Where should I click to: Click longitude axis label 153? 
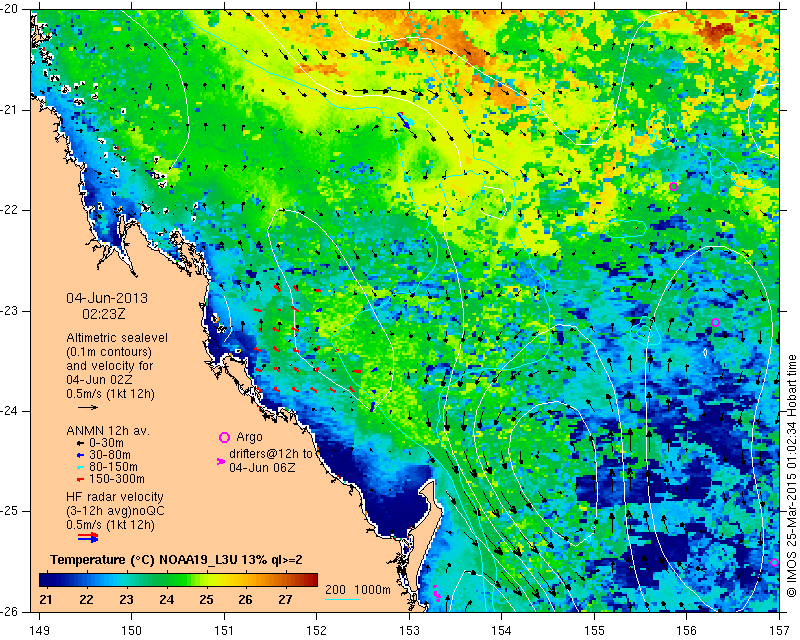click(409, 631)
